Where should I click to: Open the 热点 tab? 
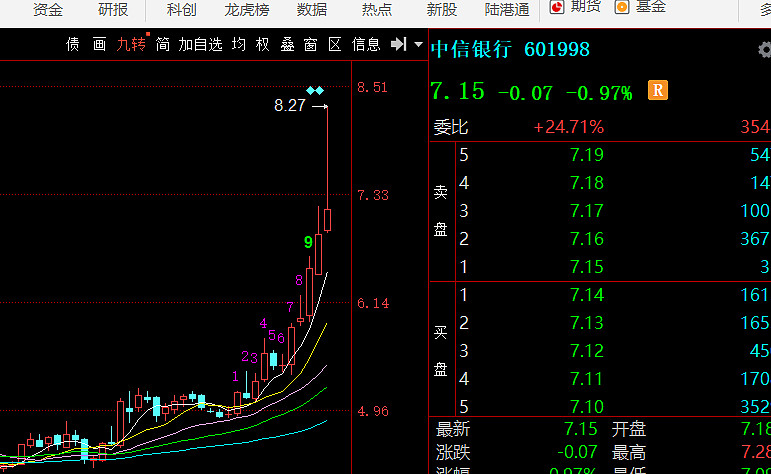point(377,9)
